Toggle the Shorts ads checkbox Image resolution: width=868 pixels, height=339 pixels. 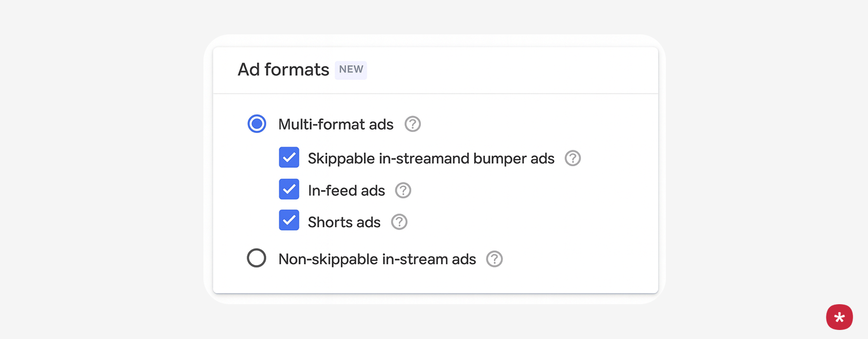tap(289, 221)
